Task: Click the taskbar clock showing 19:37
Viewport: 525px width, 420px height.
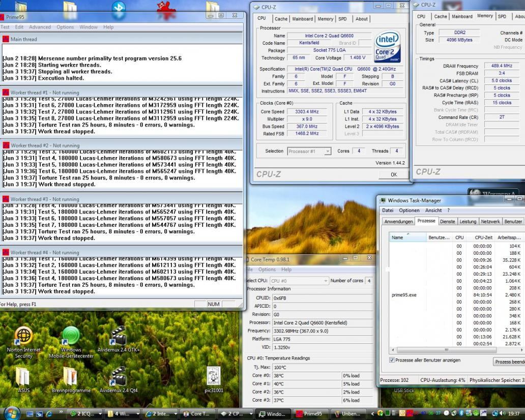Action: [x=514, y=414]
